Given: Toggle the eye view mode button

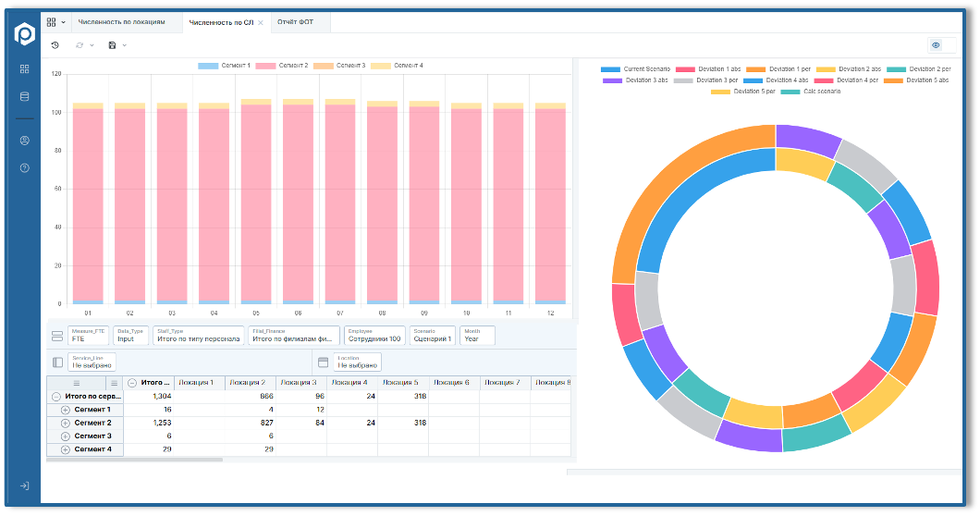Looking at the screenshot, I should [x=936, y=45].
